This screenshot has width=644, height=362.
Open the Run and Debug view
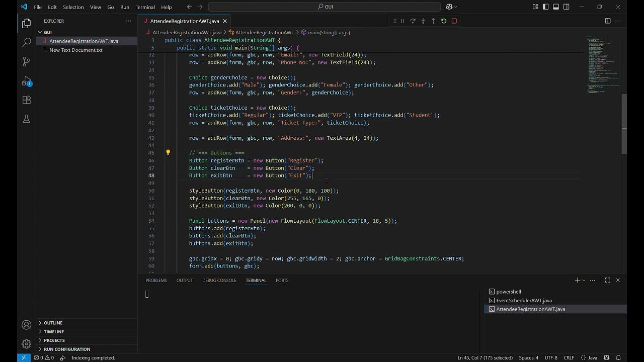point(27,81)
